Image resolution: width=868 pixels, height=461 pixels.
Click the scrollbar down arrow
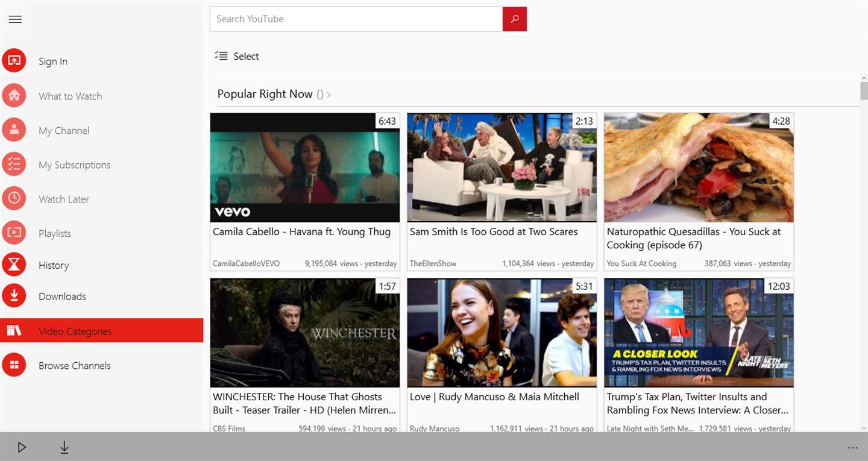pos(864,428)
